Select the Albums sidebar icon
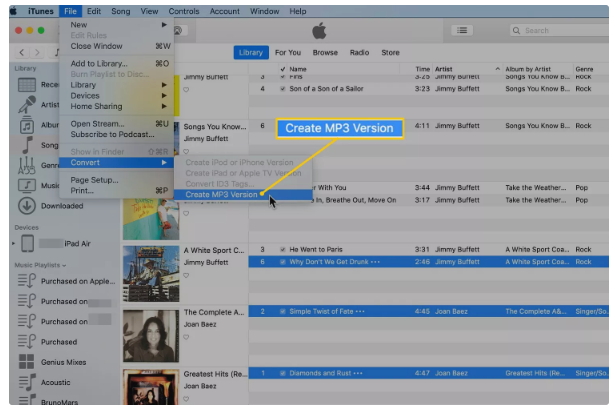 click(x=27, y=125)
